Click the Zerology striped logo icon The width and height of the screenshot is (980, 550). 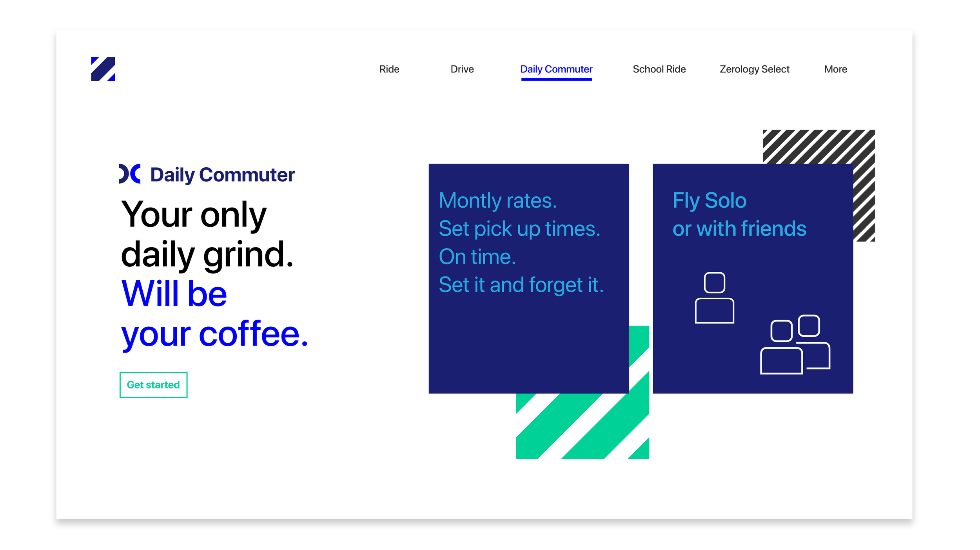(x=103, y=69)
